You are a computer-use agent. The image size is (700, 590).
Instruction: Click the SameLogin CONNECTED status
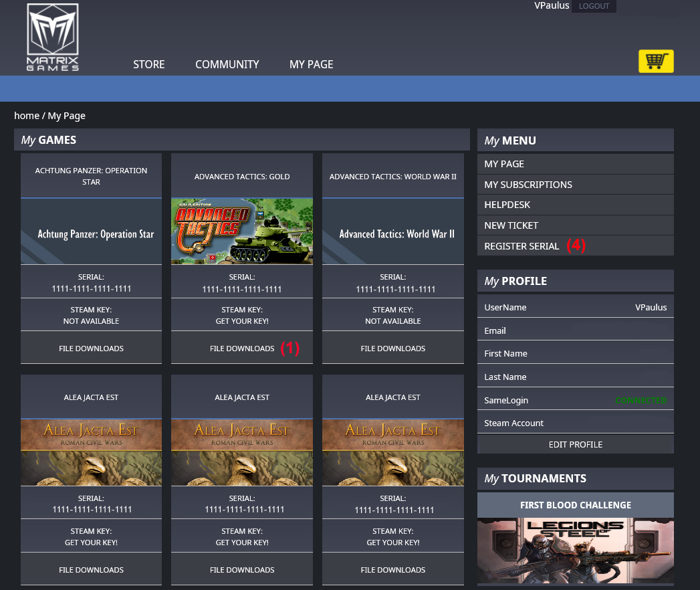point(640,400)
